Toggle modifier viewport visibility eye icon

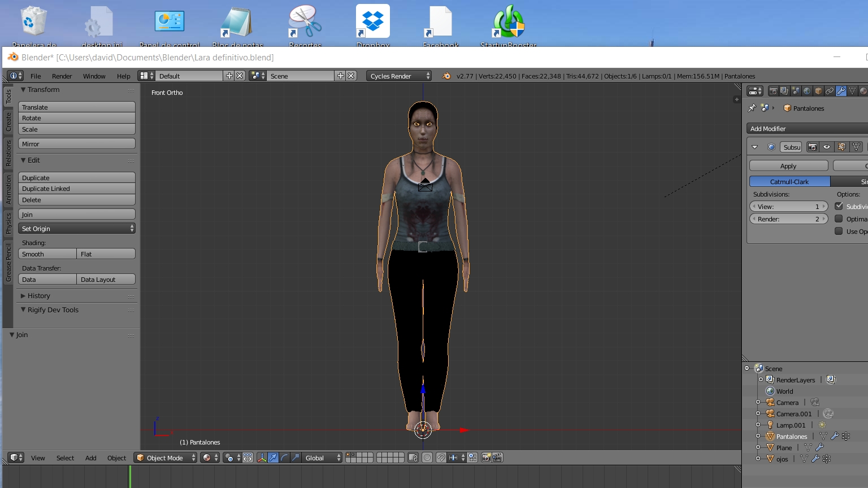[x=827, y=147]
